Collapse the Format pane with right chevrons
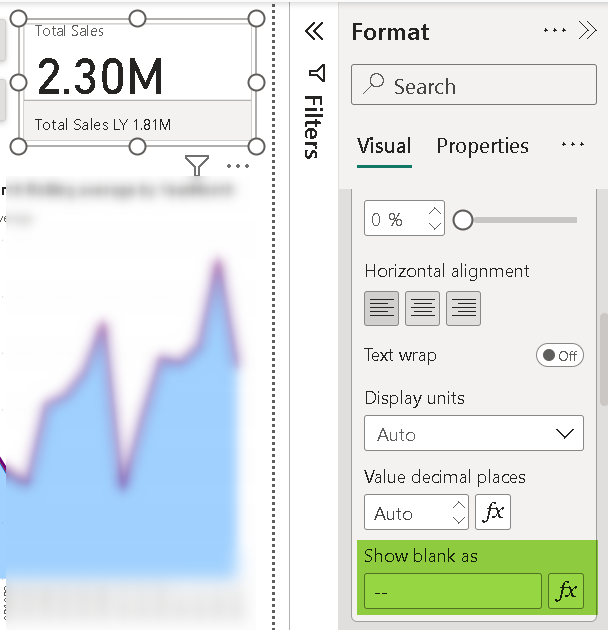This screenshot has width=608, height=630. 588,31
